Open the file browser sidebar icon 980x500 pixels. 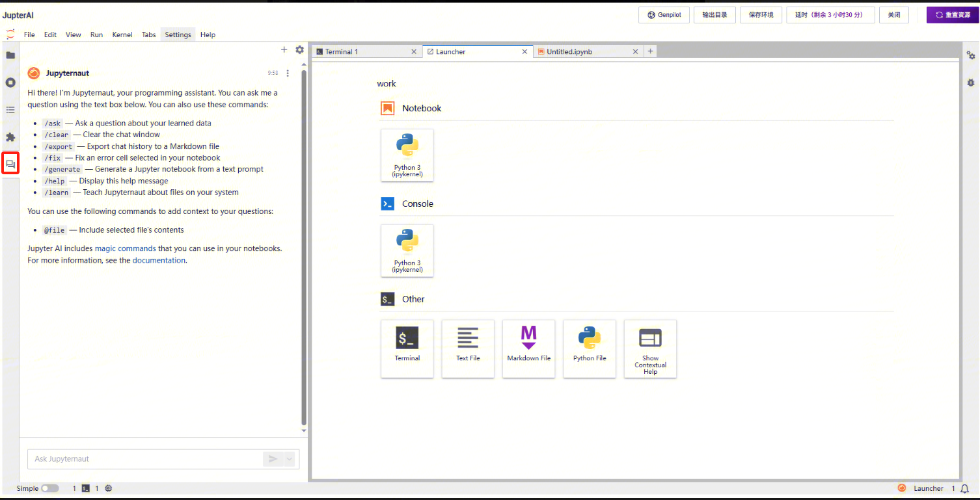pyautogui.click(x=10, y=55)
